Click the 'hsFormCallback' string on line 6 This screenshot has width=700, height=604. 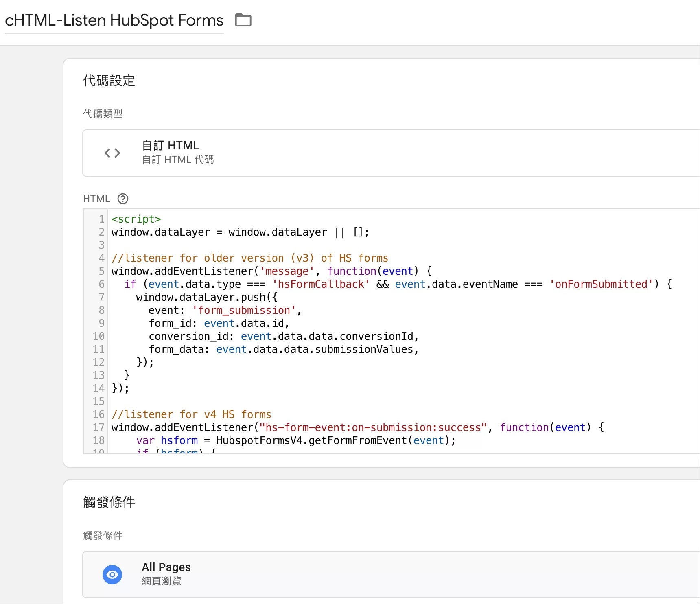pos(321,284)
